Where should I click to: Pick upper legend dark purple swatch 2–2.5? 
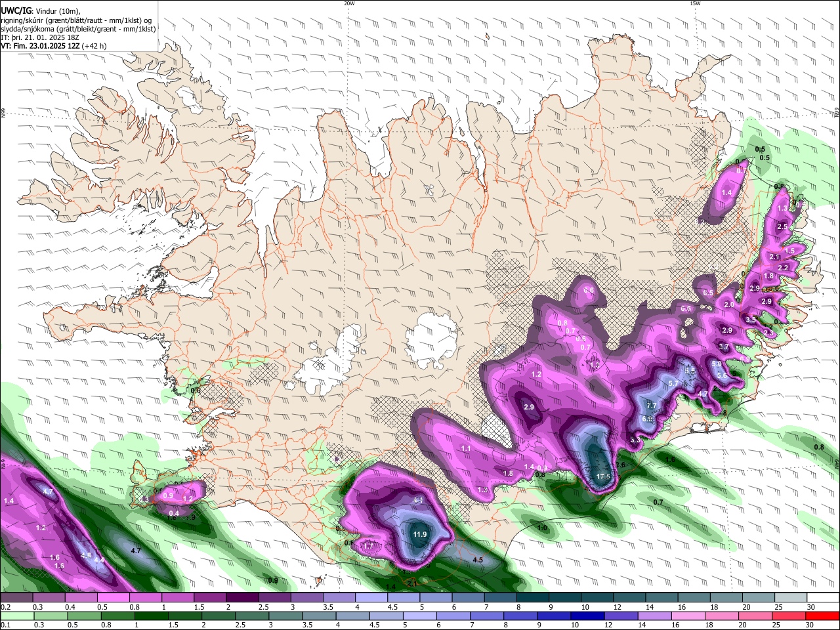point(242,598)
